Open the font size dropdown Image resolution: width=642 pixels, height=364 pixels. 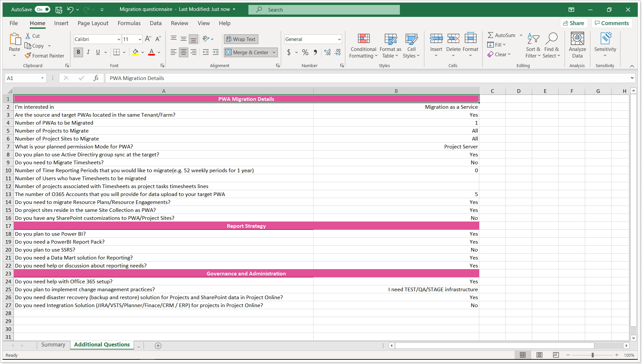140,39
